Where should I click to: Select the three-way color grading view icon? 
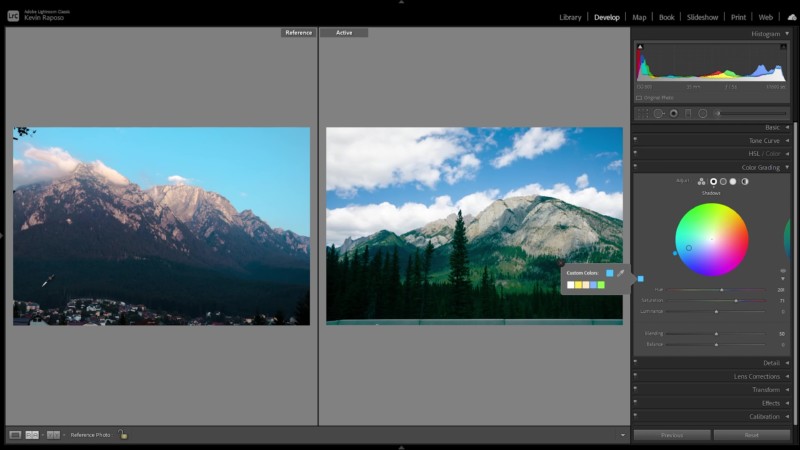[702, 181]
